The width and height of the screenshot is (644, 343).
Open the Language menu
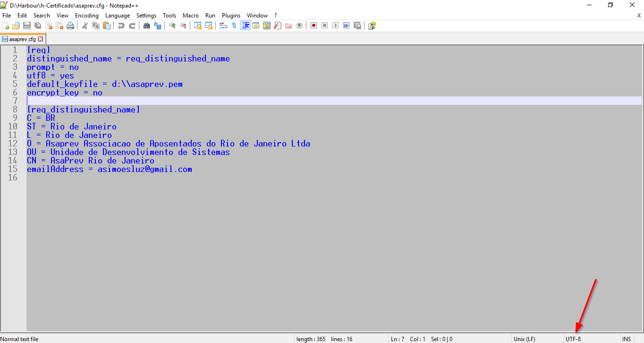pos(118,16)
